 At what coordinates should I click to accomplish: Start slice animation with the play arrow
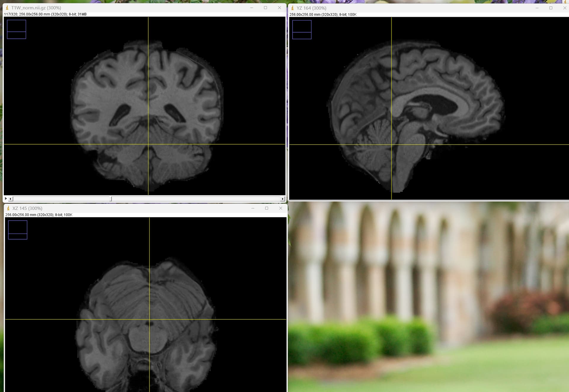tap(6, 199)
